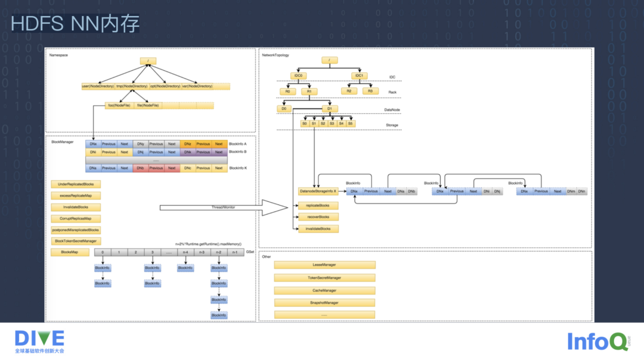Screen dimensions: 644x358
Task: Select the IDC0 node
Action: tap(299, 76)
